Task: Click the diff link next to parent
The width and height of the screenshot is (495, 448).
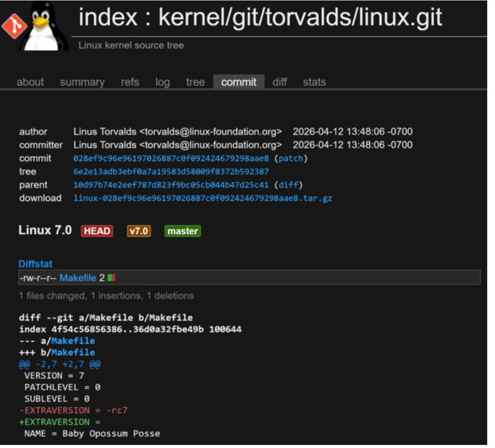Action: pyautogui.click(x=288, y=185)
